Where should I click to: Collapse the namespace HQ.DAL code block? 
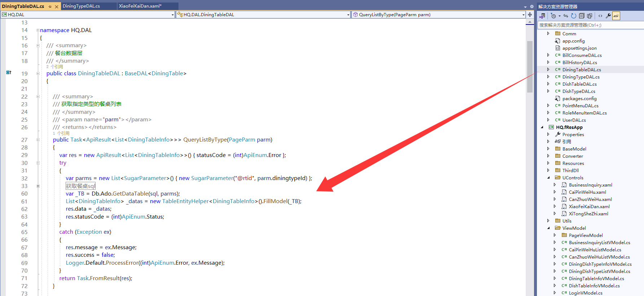click(38, 30)
